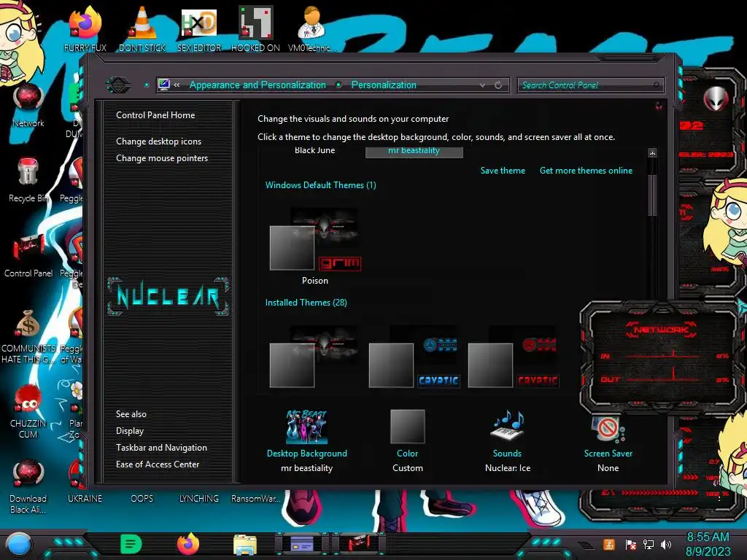Click Get more themes online

tap(586, 171)
